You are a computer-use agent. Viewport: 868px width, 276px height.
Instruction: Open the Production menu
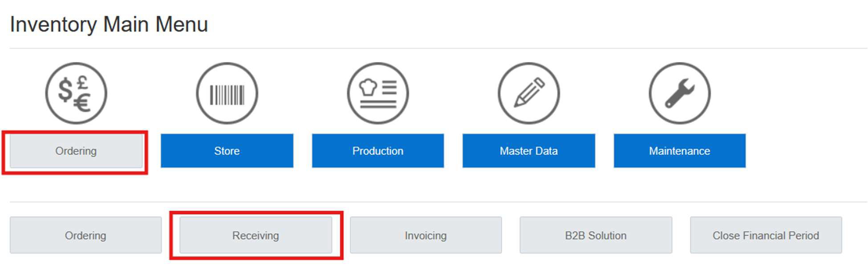(x=378, y=151)
